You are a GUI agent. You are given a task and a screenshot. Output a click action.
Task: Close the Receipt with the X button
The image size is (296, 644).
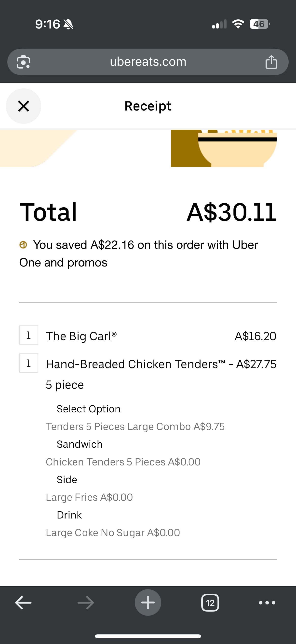click(x=24, y=106)
